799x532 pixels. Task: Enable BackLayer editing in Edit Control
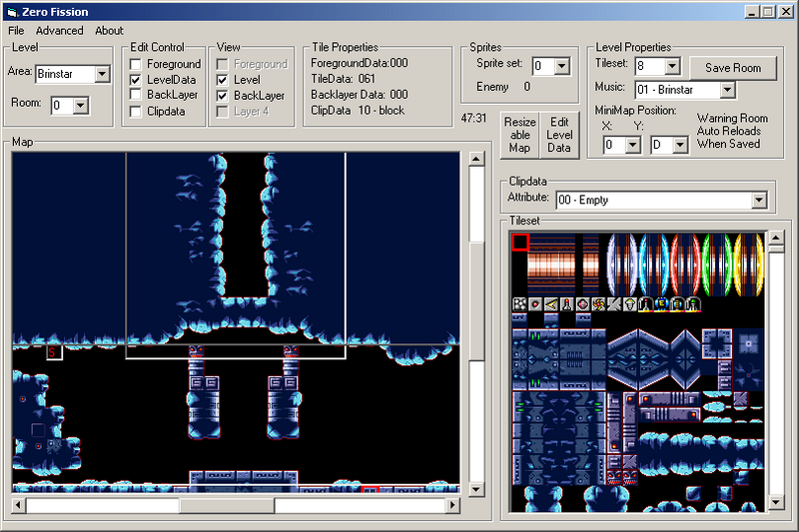[x=136, y=95]
